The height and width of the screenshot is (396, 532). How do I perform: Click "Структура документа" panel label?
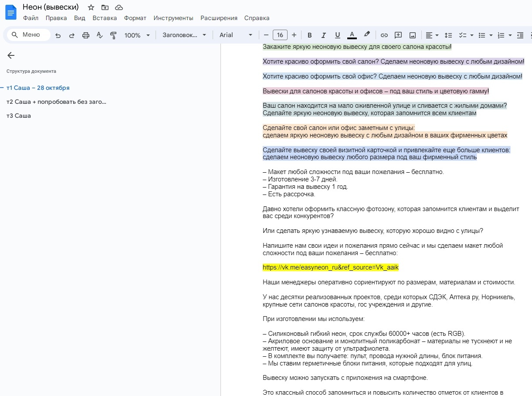(x=31, y=71)
